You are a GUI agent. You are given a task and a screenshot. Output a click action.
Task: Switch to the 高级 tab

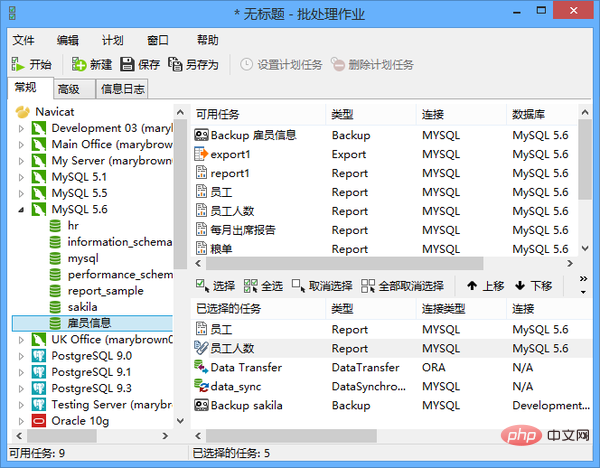tap(74, 89)
